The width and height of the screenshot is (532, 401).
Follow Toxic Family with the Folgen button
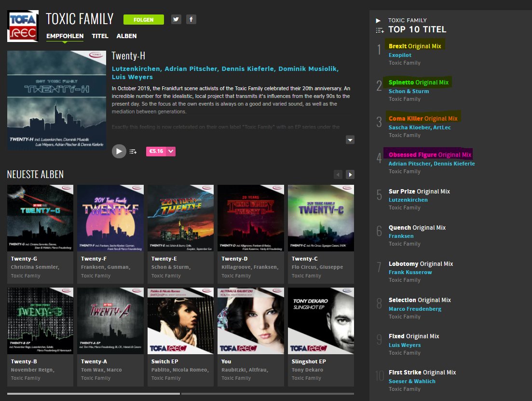144,20
